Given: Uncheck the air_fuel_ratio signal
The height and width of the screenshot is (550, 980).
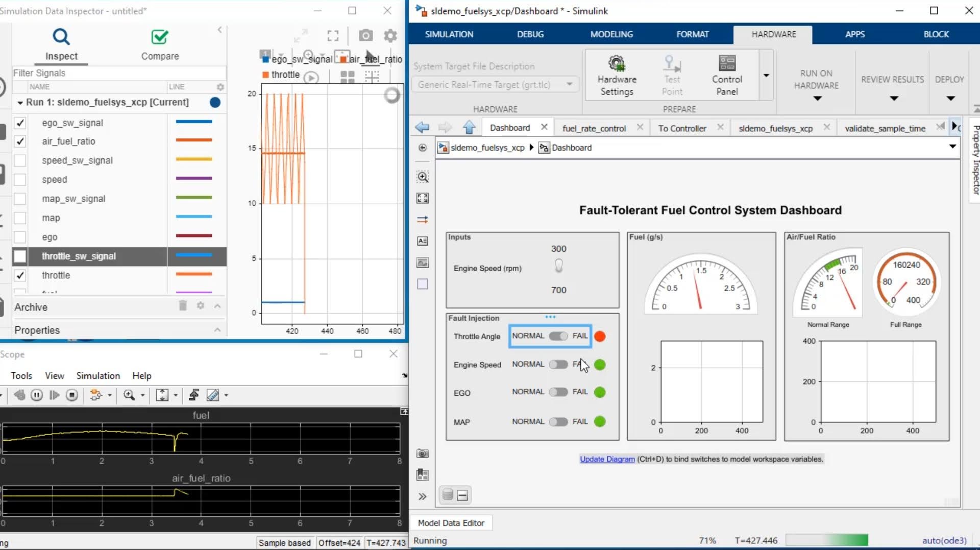Looking at the screenshot, I should click(x=20, y=141).
